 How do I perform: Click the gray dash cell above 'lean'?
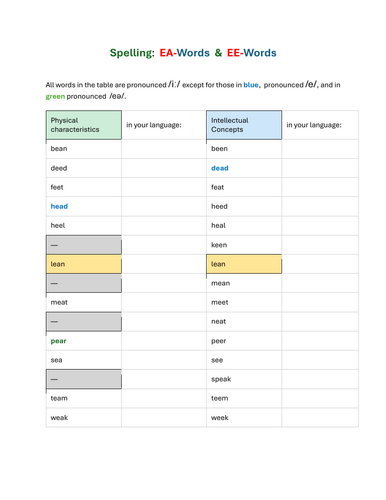click(84, 245)
